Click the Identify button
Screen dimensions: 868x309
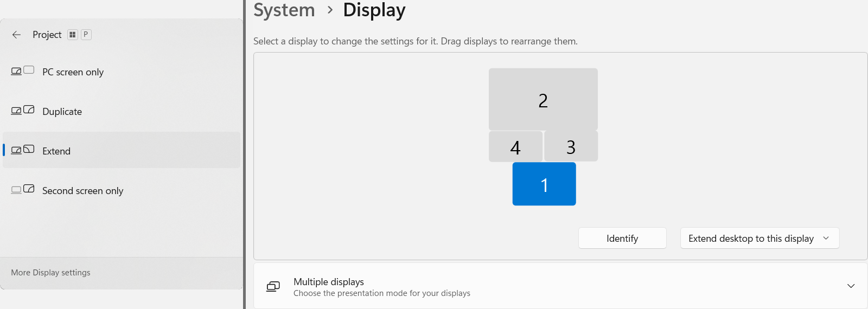[622, 238]
